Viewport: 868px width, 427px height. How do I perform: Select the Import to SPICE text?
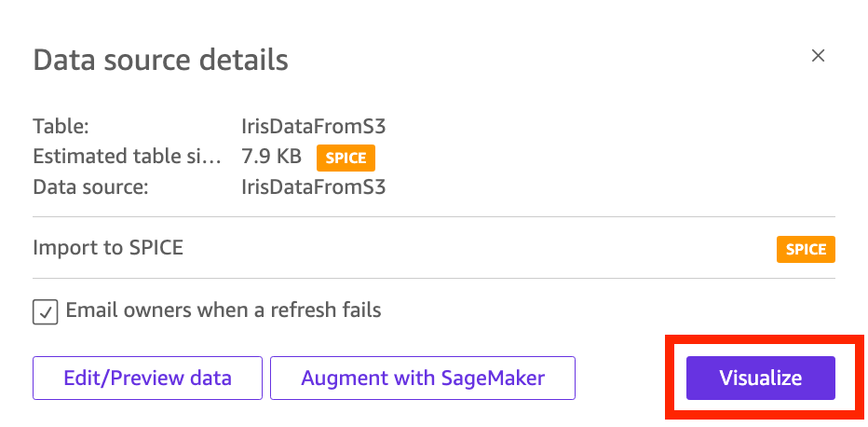pyautogui.click(x=108, y=248)
